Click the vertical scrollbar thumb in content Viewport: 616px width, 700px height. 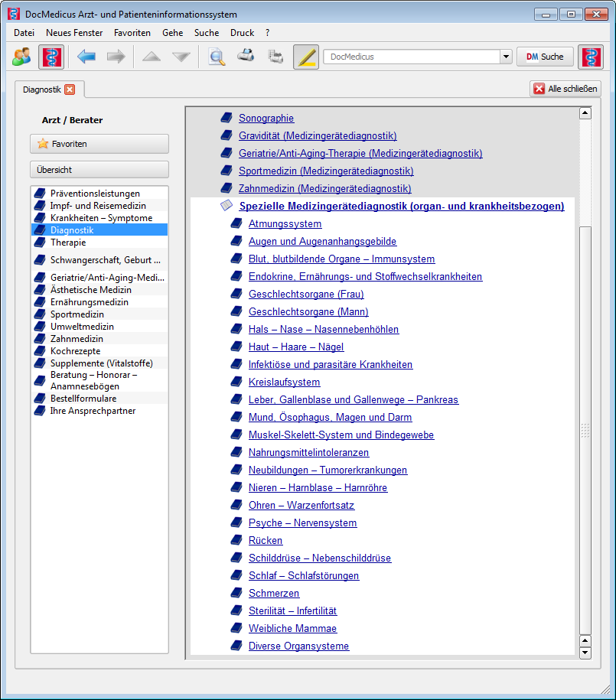coord(585,430)
